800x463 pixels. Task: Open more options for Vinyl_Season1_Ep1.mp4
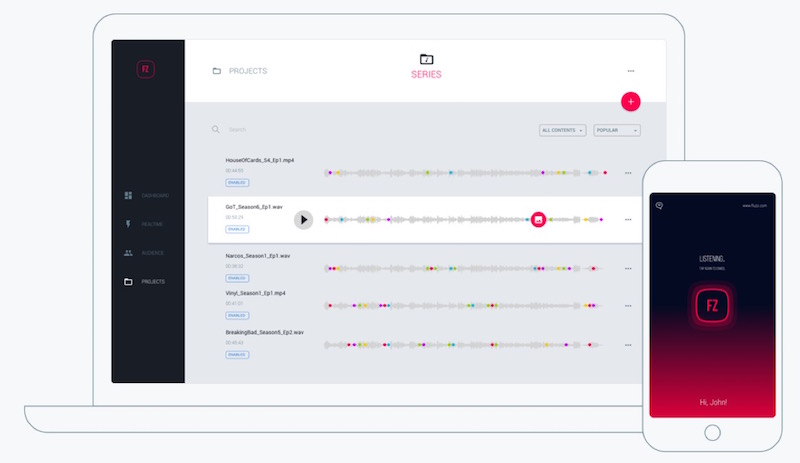628,306
